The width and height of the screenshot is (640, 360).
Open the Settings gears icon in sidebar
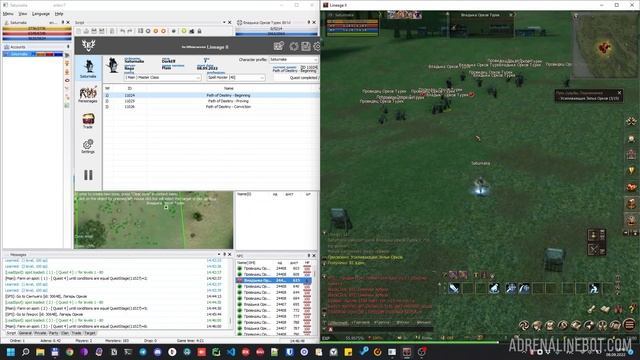click(88, 146)
